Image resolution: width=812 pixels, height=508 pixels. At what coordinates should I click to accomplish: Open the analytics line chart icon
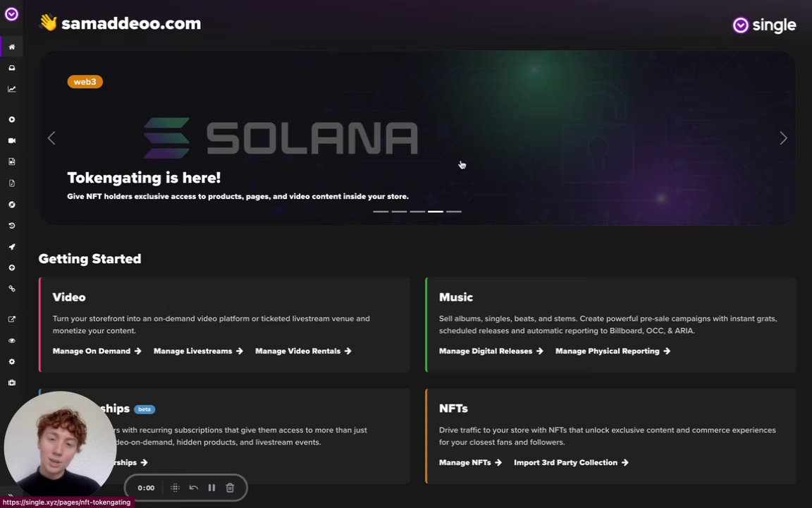click(11, 89)
